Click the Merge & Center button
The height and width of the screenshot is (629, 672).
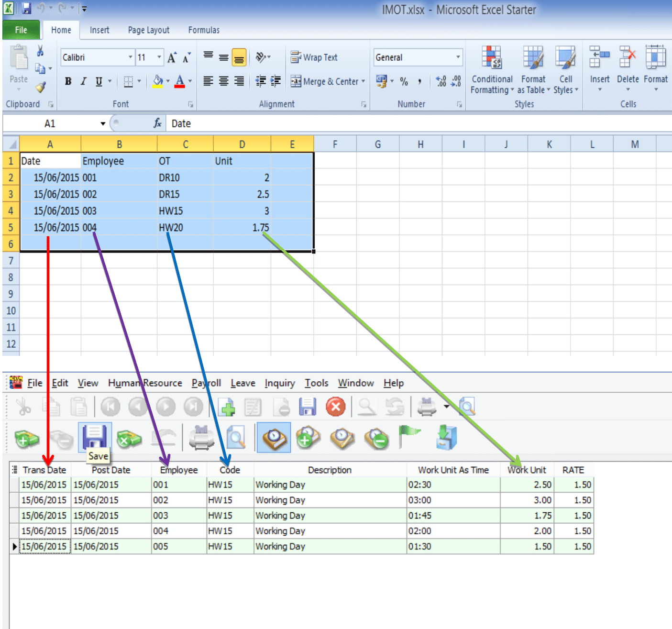tap(328, 81)
